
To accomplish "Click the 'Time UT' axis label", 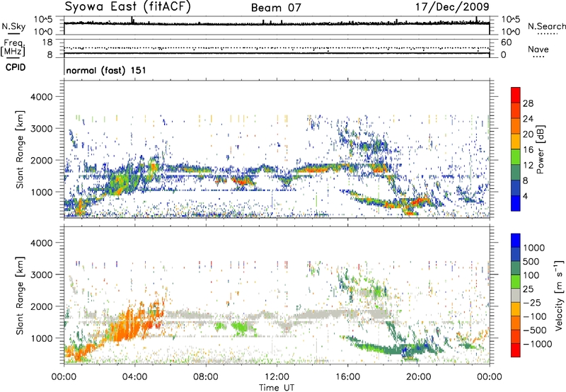I will click(x=277, y=388).
